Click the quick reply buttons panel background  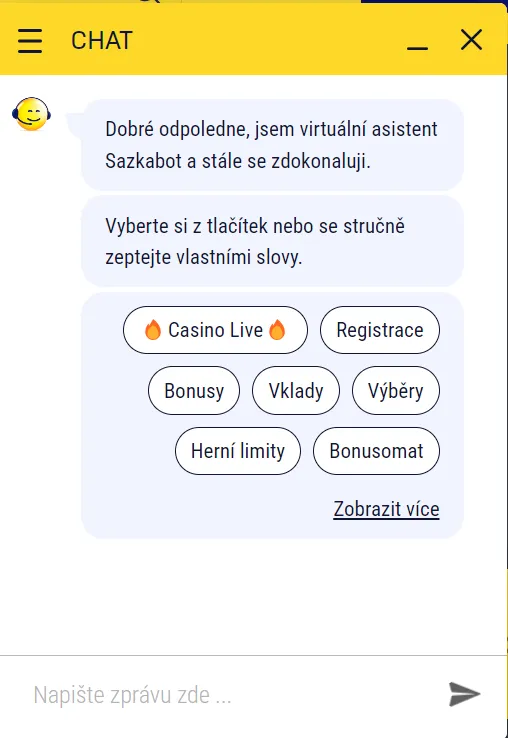[x=272, y=520]
